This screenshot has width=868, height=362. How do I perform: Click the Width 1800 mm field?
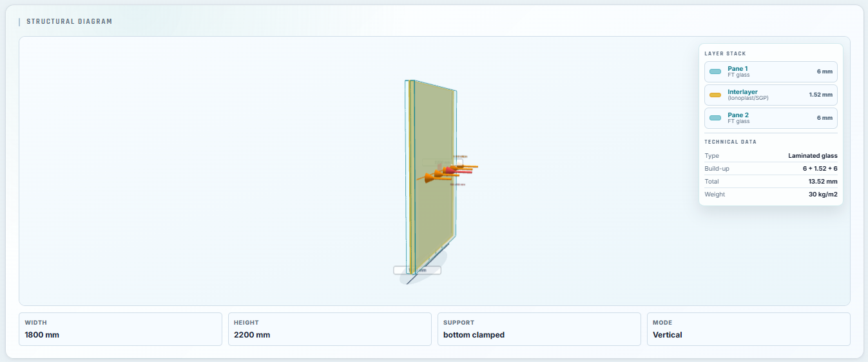[x=121, y=329]
